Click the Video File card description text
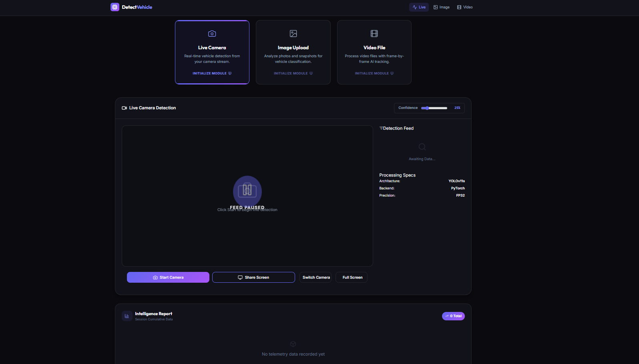The image size is (639, 364). tap(374, 59)
